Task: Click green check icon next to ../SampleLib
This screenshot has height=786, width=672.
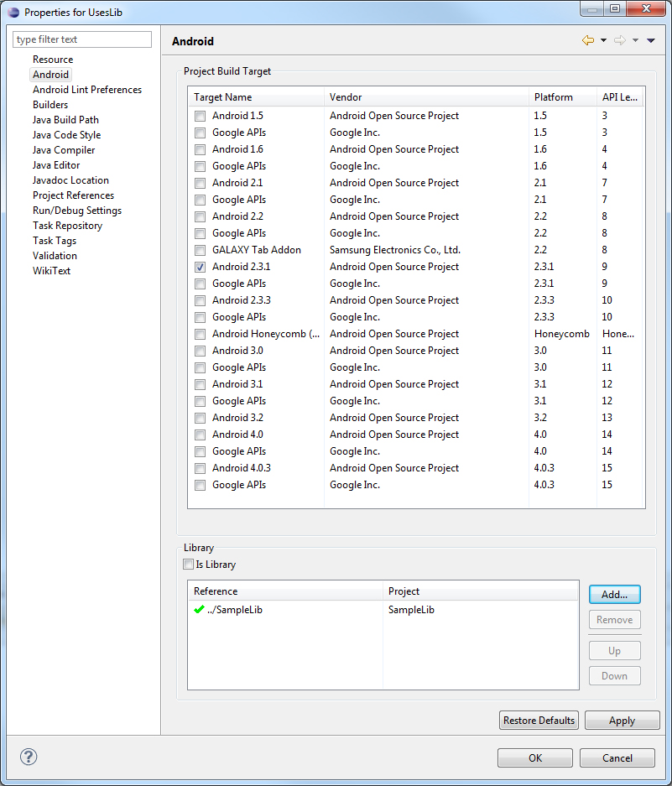Action: 199,610
